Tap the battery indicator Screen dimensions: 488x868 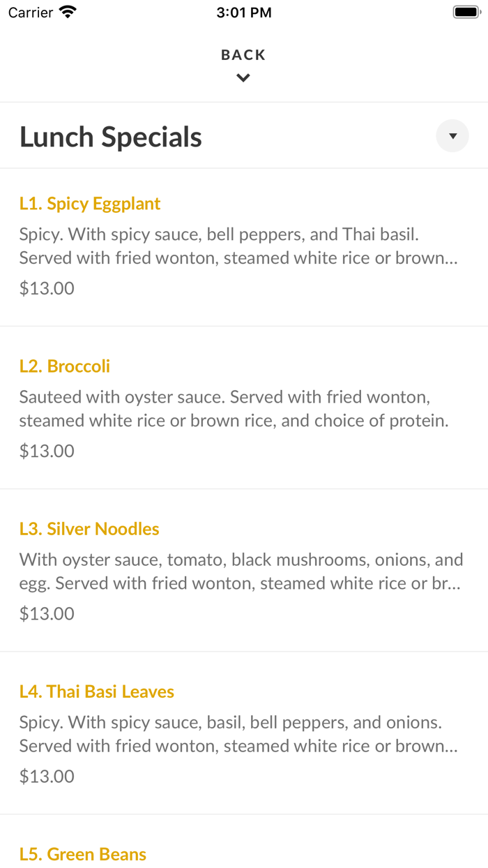click(464, 11)
